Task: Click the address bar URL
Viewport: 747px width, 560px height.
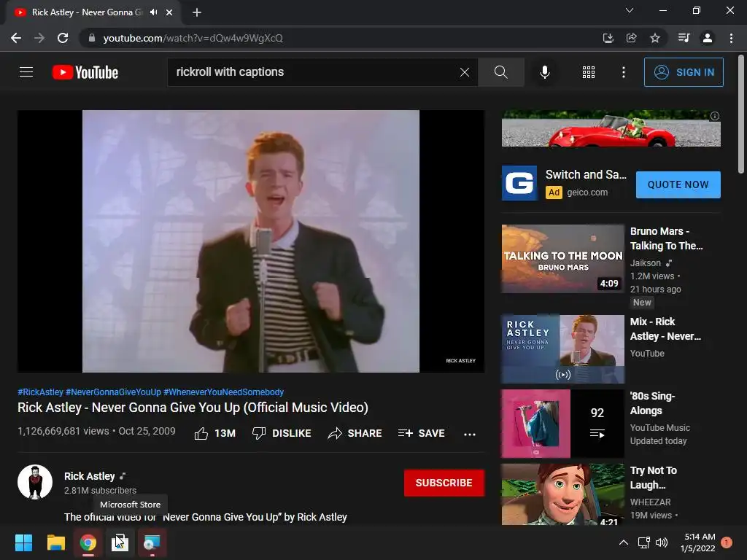Action: pyautogui.click(x=193, y=38)
